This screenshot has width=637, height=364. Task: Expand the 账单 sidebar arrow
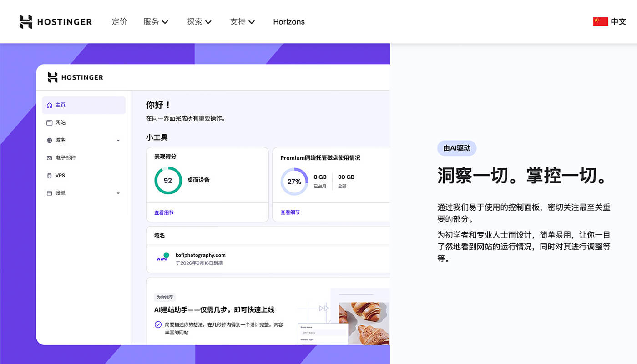118,193
